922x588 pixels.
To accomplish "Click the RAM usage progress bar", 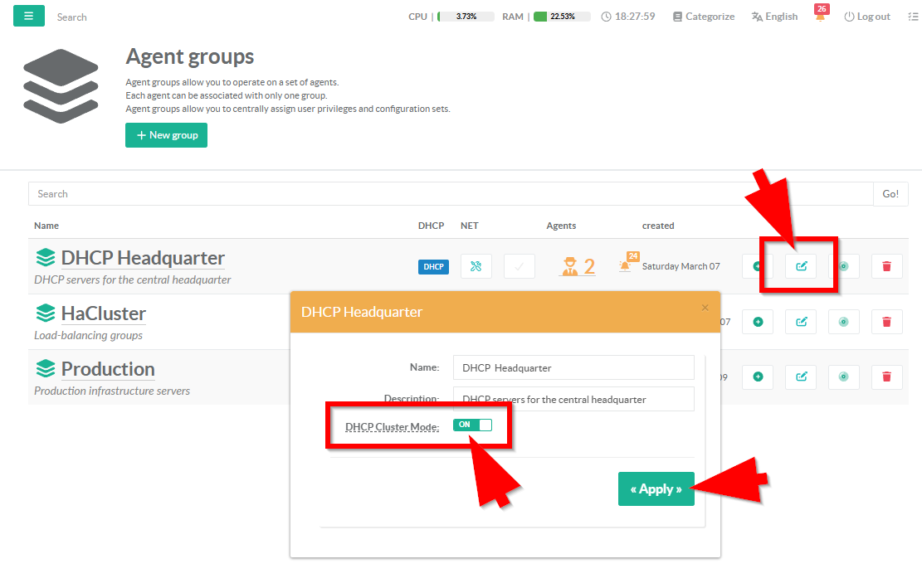I will pyautogui.click(x=561, y=17).
